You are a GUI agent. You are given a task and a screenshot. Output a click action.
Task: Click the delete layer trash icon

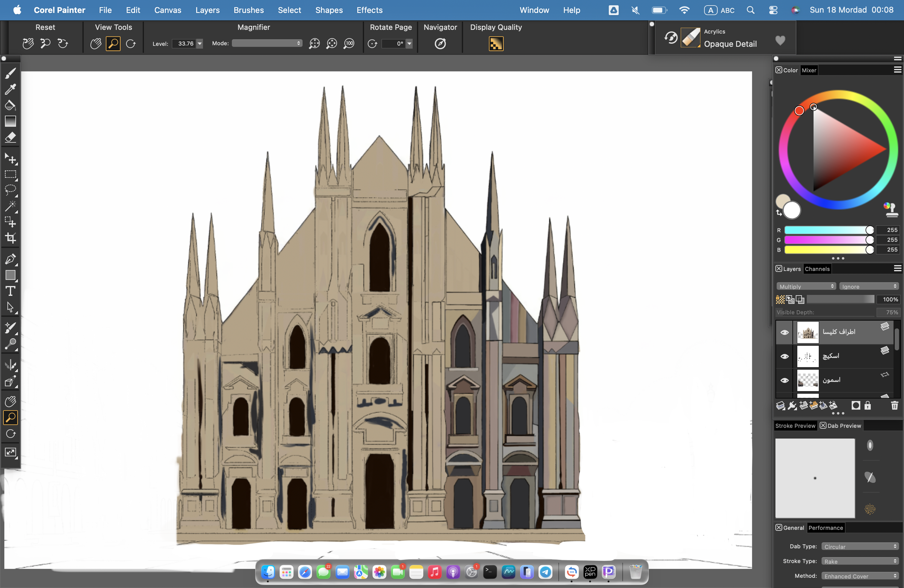tap(894, 405)
